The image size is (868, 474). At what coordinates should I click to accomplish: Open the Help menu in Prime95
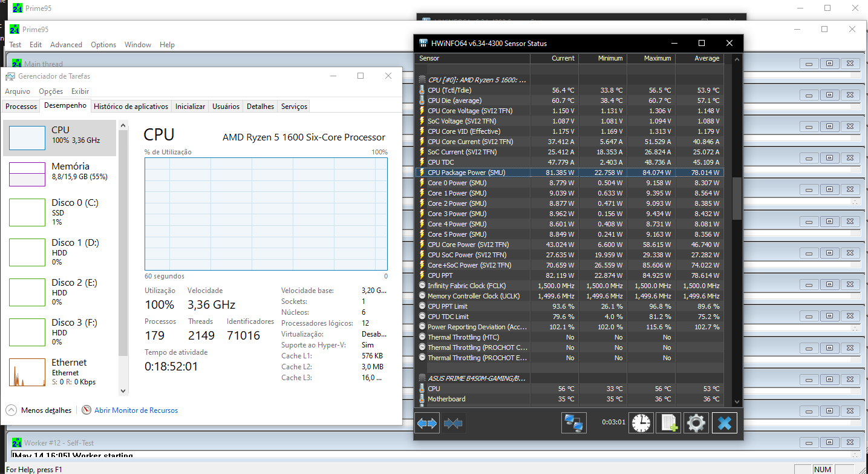(x=167, y=45)
